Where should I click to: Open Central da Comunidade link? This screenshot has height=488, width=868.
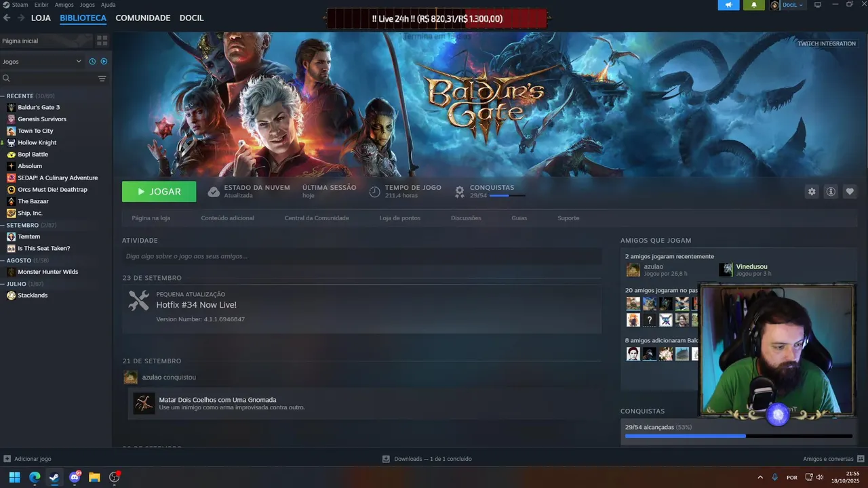(317, 218)
